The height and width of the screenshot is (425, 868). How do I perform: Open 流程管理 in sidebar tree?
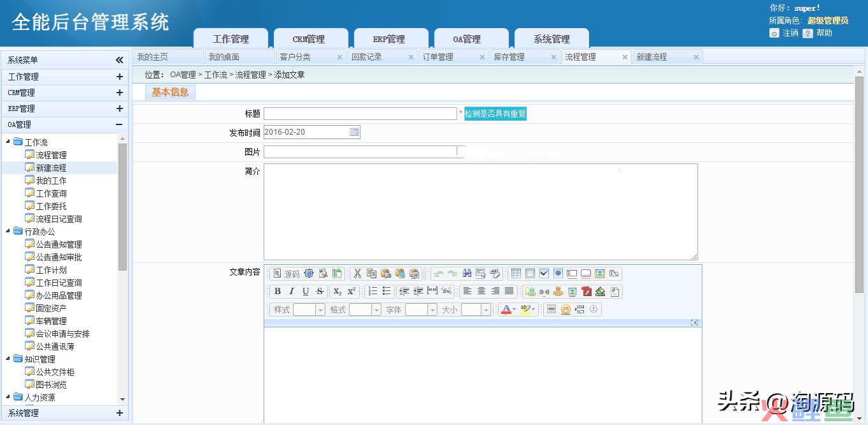pos(51,155)
